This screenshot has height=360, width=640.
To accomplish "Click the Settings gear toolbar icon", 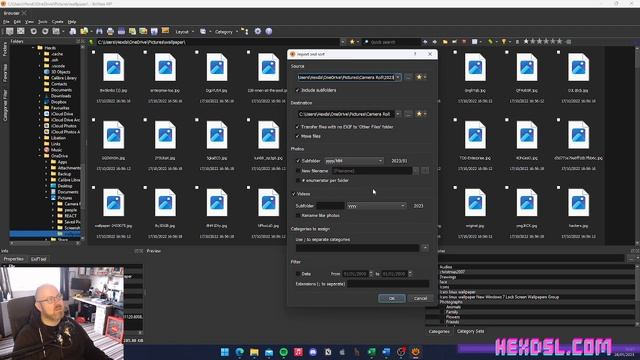I will click(258, 31).
